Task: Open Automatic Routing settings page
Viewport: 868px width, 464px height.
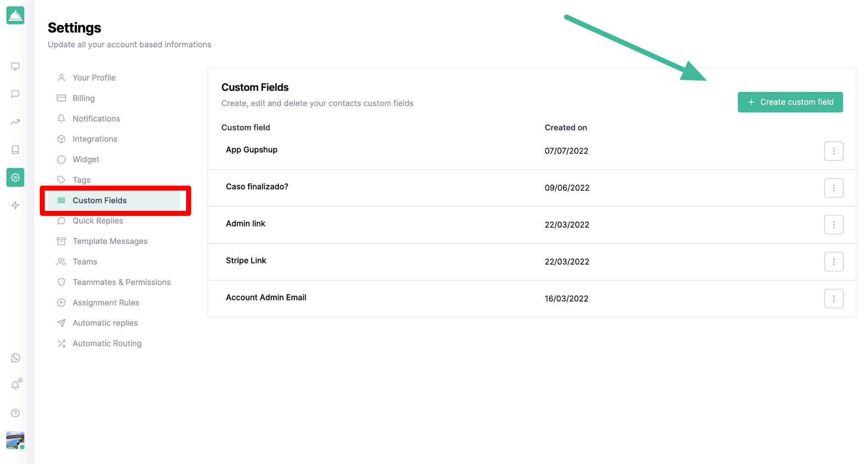Action: 107,344
